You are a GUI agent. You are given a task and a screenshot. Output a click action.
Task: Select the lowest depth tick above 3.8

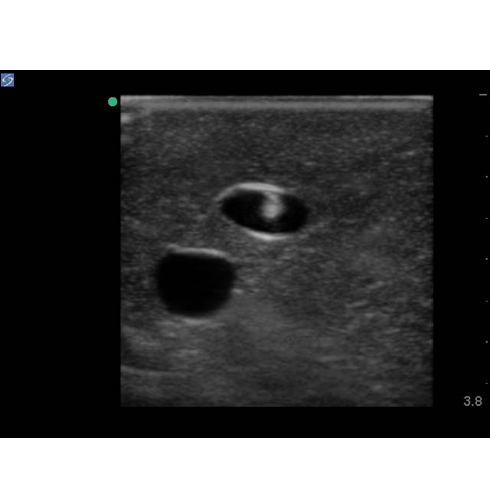487,383
